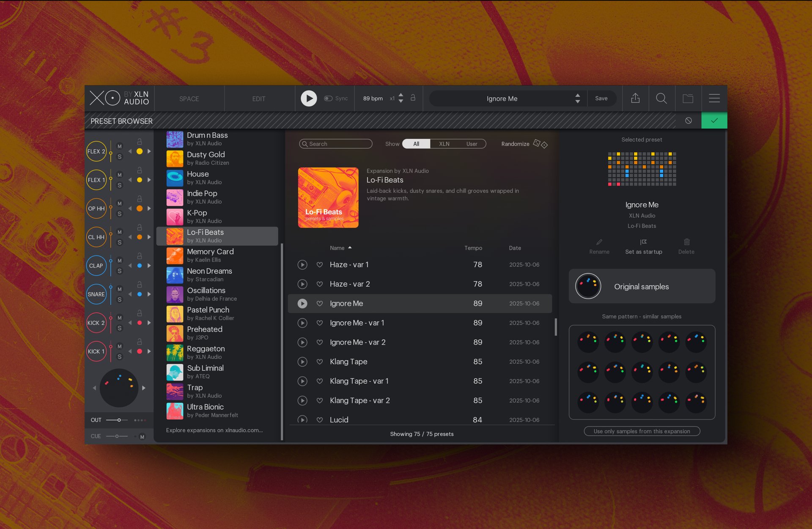The image size is (812, 529).
Task: Open the folder browser icon
Action: (x=688, y=99)
